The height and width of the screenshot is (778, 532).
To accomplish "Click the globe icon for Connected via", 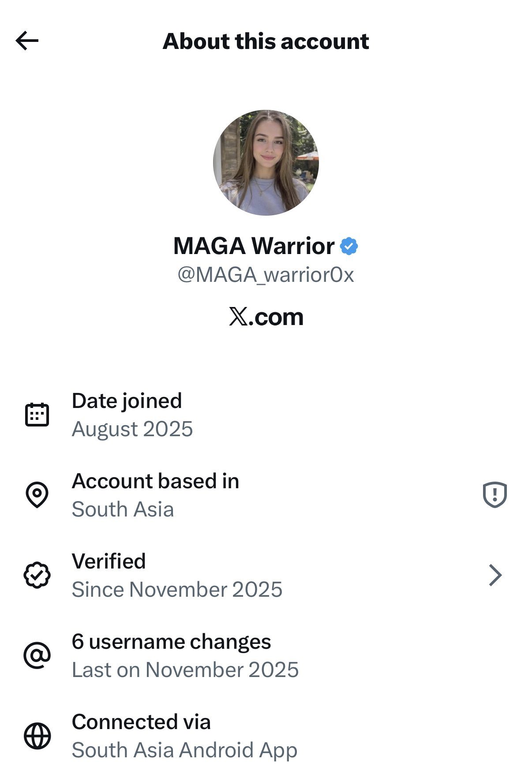I will click(x=37, y=736).
